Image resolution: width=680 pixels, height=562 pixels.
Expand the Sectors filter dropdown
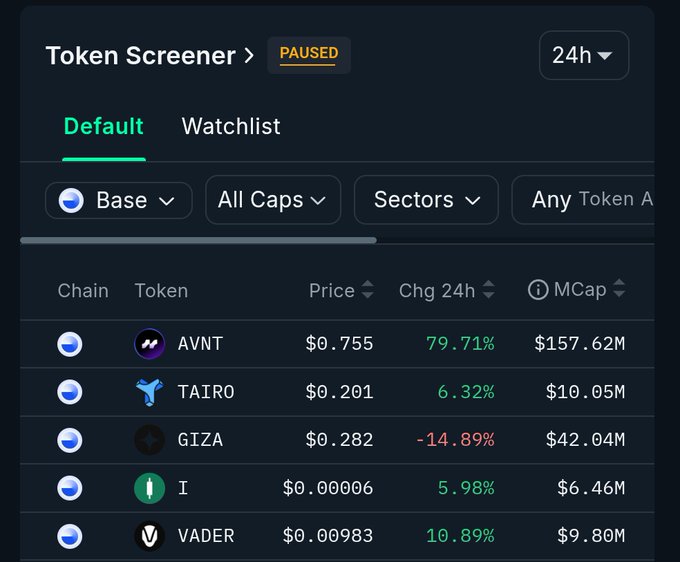click(426, 200)
